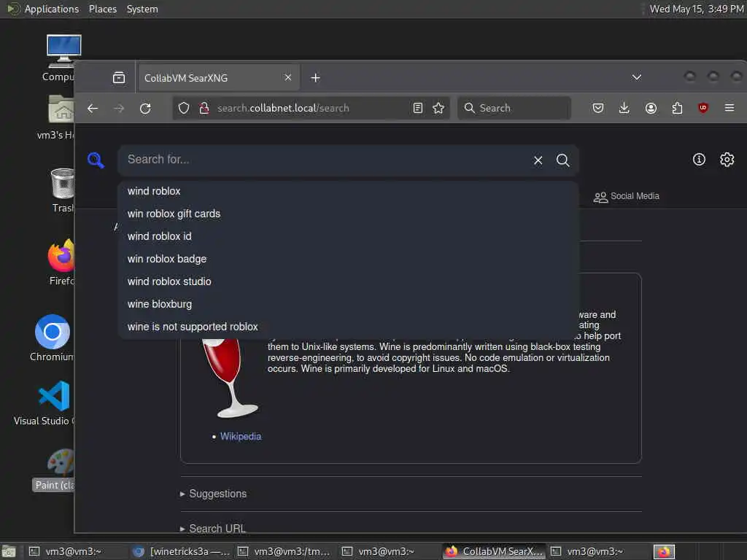Open the Places menu
The width and height of the screenshot is (747, 560).
(x=102, y=9)
